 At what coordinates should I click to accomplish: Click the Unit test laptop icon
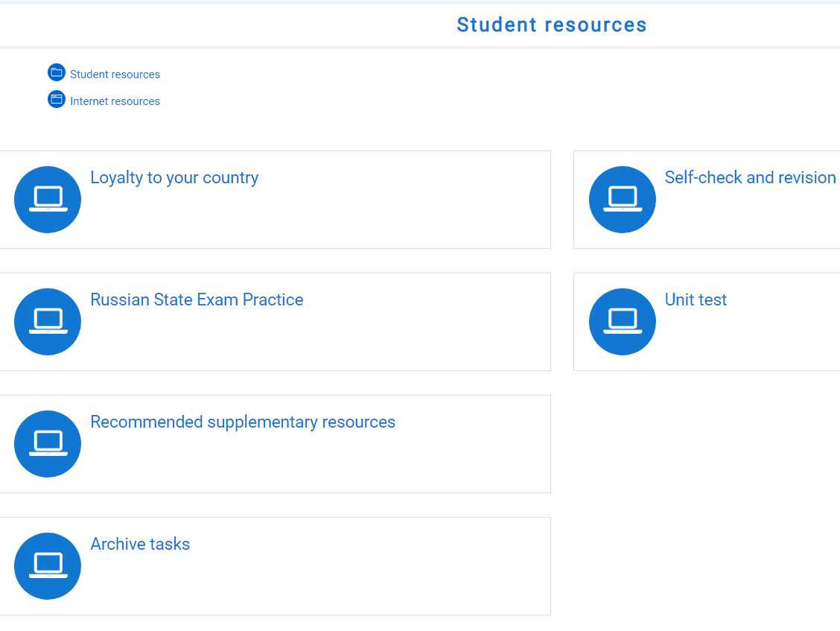tap(622, 321)
